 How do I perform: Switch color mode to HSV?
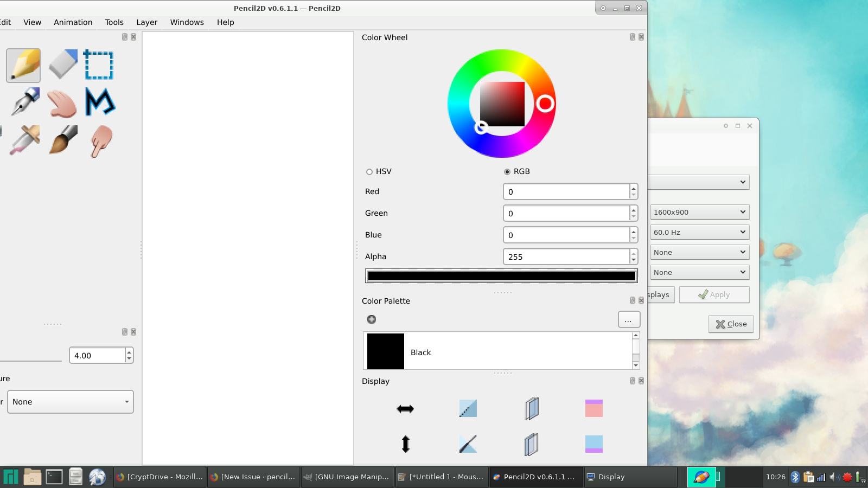[x=369, y=171]
